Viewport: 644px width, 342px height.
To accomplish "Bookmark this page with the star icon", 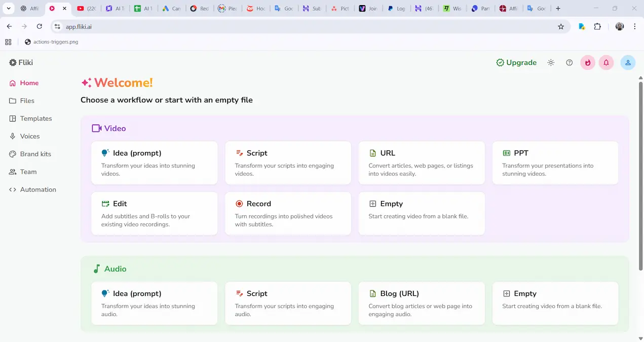I will (561, 27).
